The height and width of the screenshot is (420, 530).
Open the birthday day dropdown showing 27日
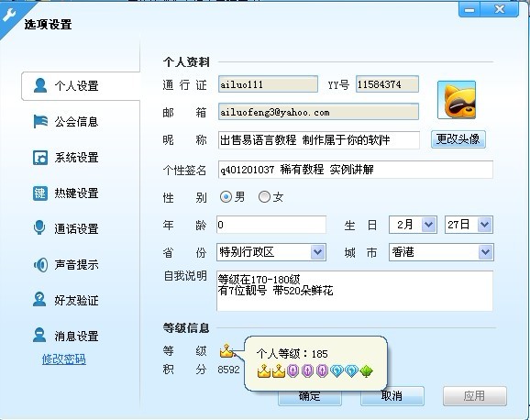pos(469,225)
